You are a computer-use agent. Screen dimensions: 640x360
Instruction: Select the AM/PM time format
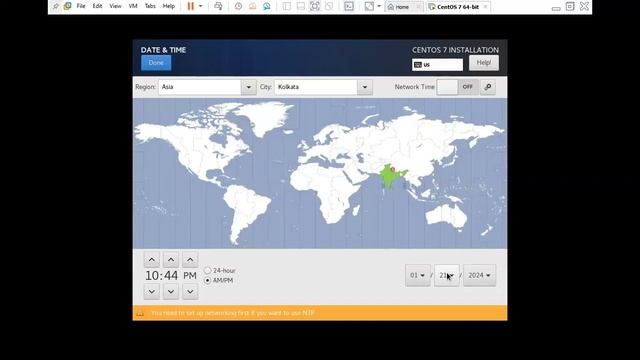point(218,280)
